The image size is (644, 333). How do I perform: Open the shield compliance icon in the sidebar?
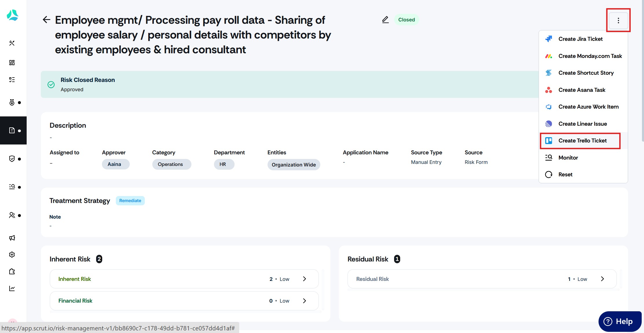click(x=12, y=159)
